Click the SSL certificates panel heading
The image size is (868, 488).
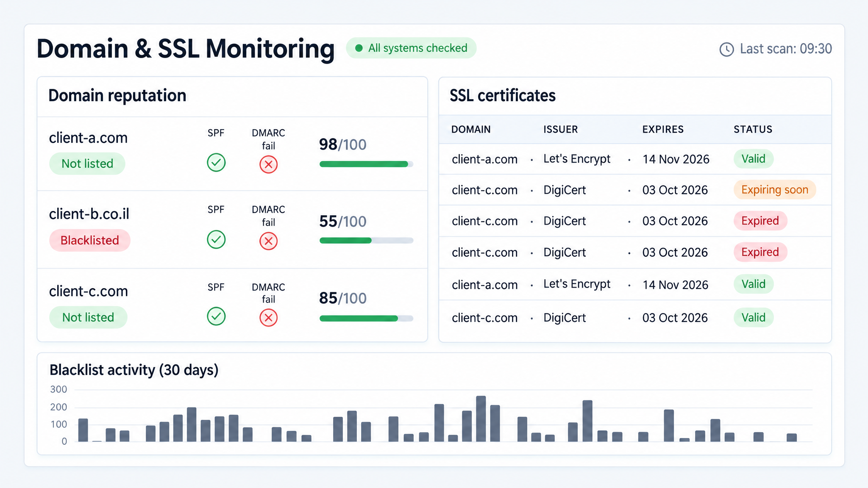click(502, 96)
